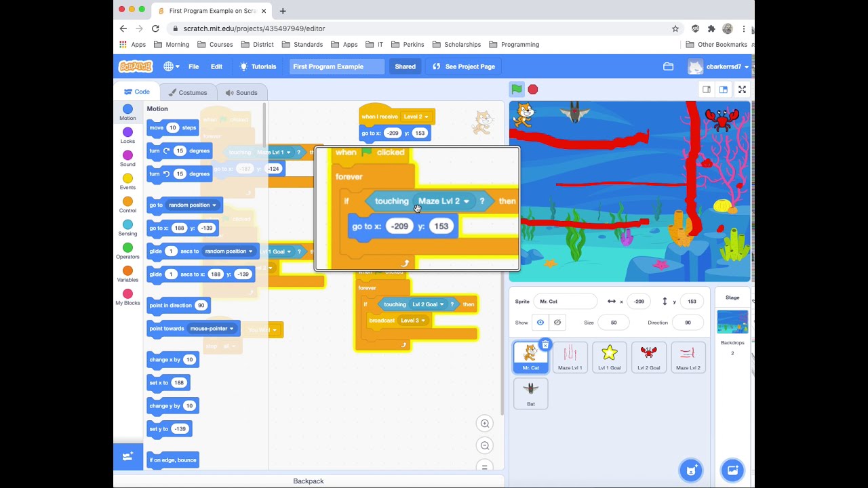The width and height of the screenshot is (868, 488).
Task: Click the Scratch logo
Action: point(136,66)
